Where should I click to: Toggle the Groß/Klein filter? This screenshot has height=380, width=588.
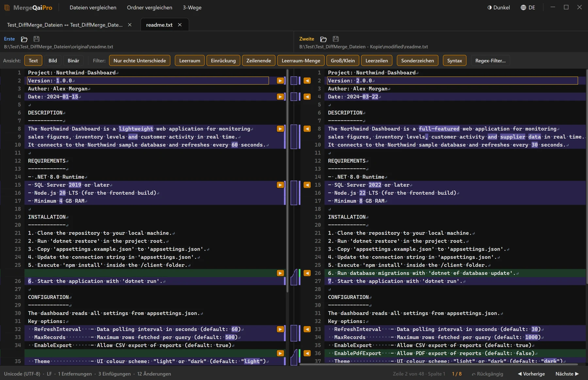click(343, 60)
